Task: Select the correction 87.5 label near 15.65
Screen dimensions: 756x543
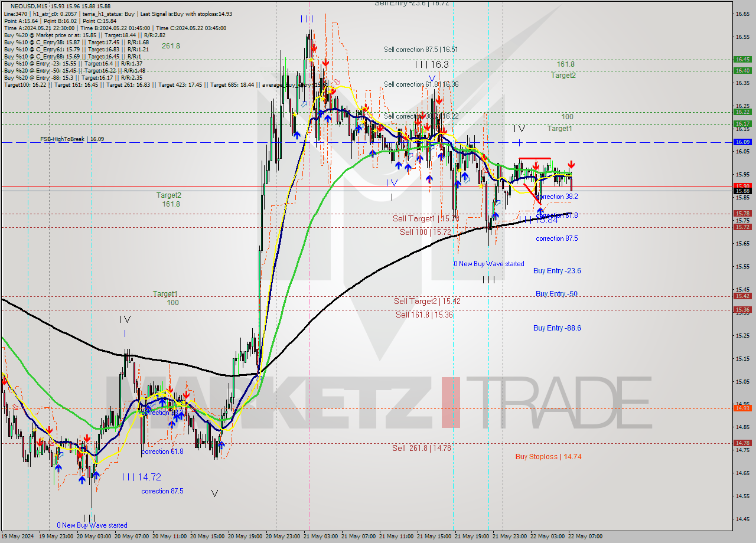Action: tap(557, 238)
